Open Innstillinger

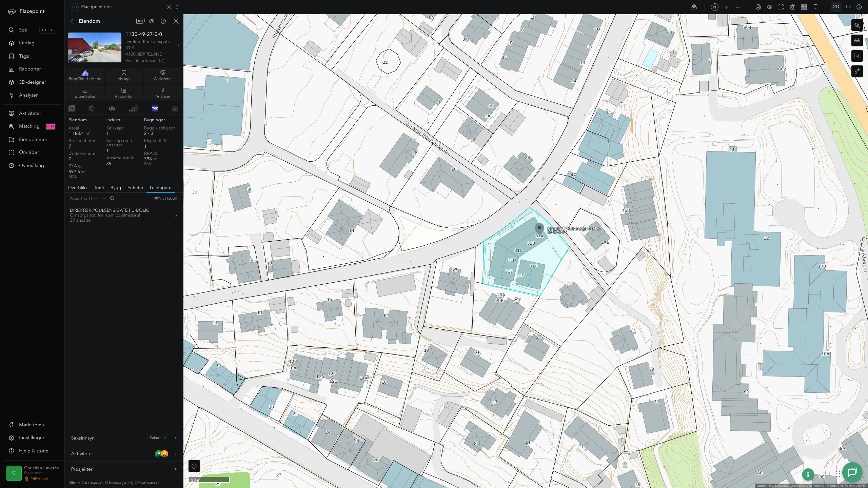[32, 438]
